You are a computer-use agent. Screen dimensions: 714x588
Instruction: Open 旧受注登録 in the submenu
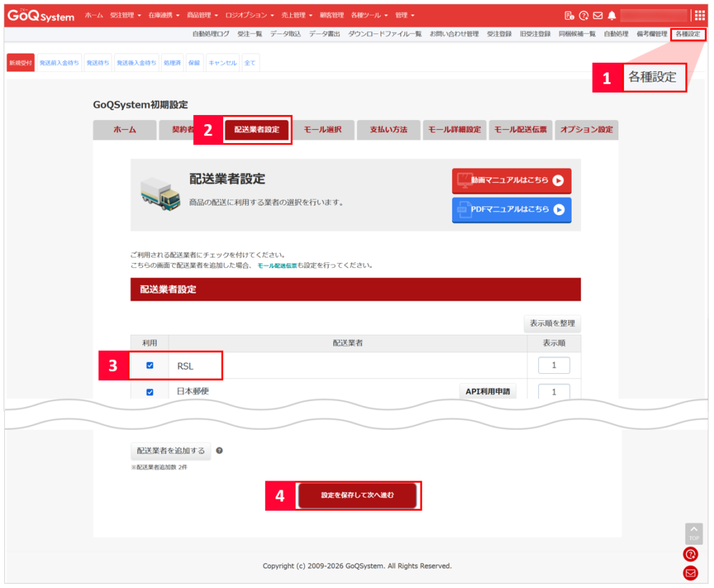(x=535, y=34)
